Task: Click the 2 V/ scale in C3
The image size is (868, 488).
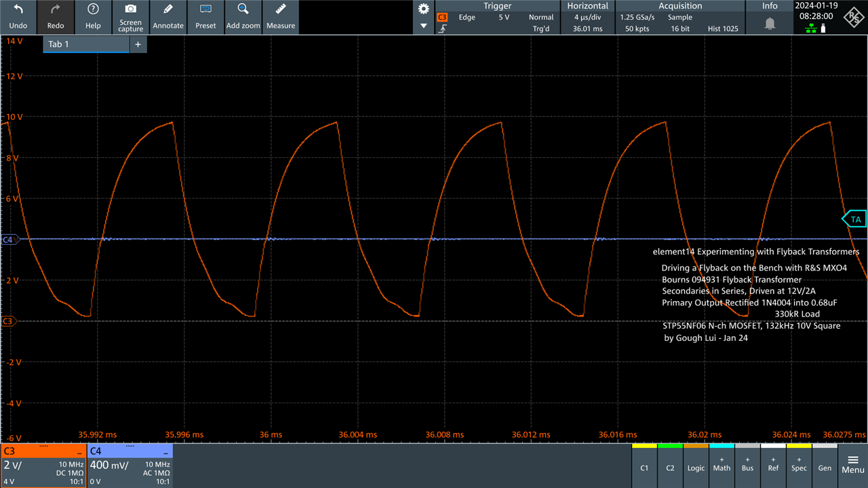Action: (x=12, y=465)
